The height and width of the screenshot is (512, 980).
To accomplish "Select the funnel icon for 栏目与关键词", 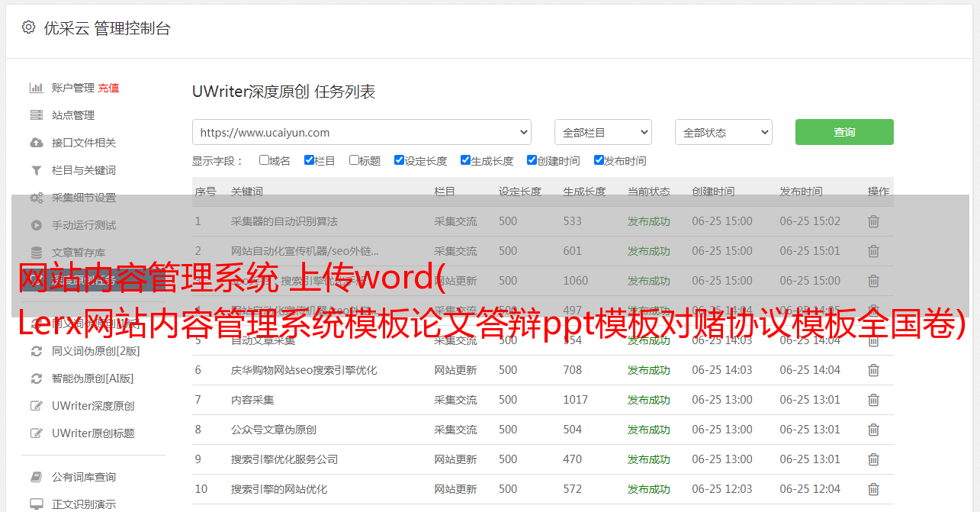I will (x=36, y=170).
